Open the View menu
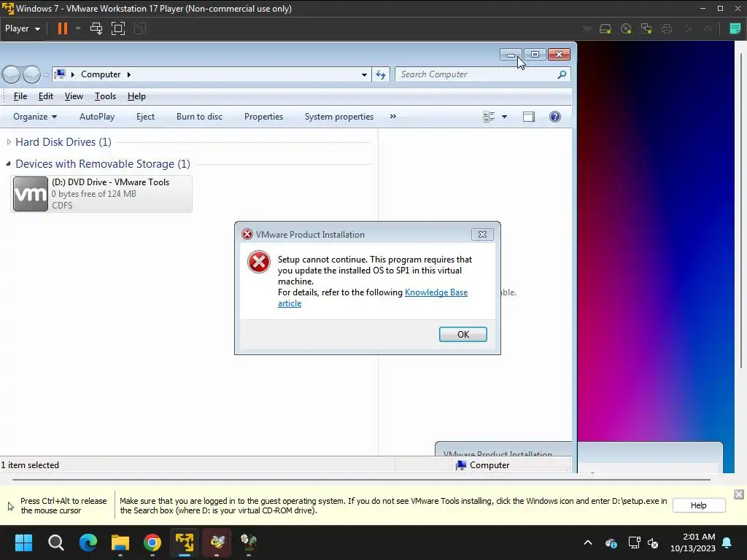The height and width of the screenshot is (560, 747). click(74, 96)
